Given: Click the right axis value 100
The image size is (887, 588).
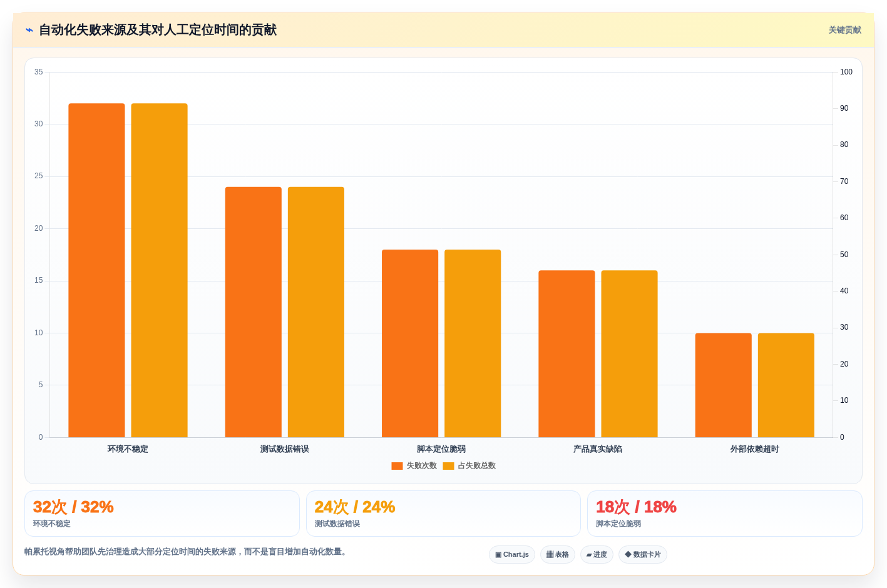Looking at the screenshot, I should (x=846, y=72).
